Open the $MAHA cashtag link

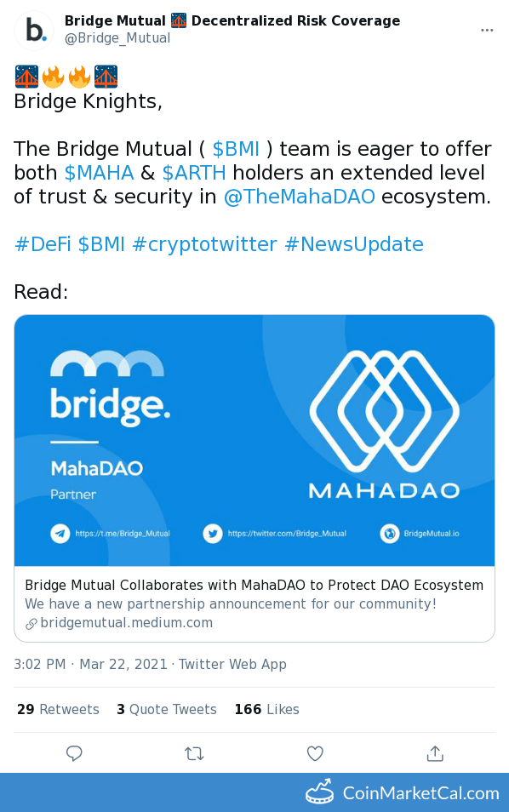coord(99,173)
